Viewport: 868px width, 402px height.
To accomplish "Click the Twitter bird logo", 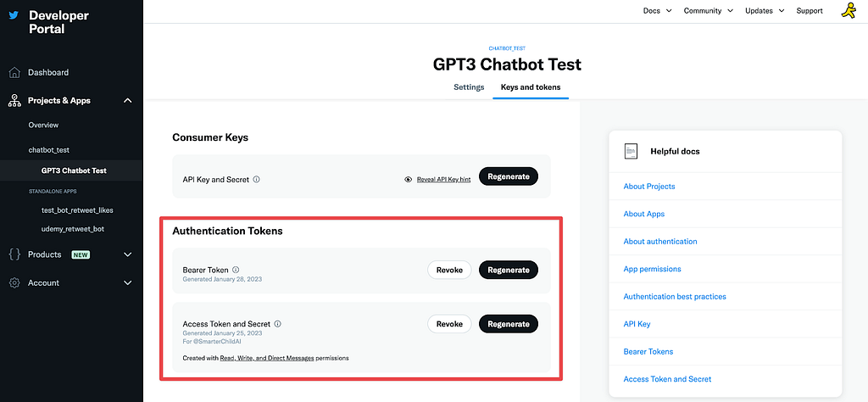I will coord(14,15).
